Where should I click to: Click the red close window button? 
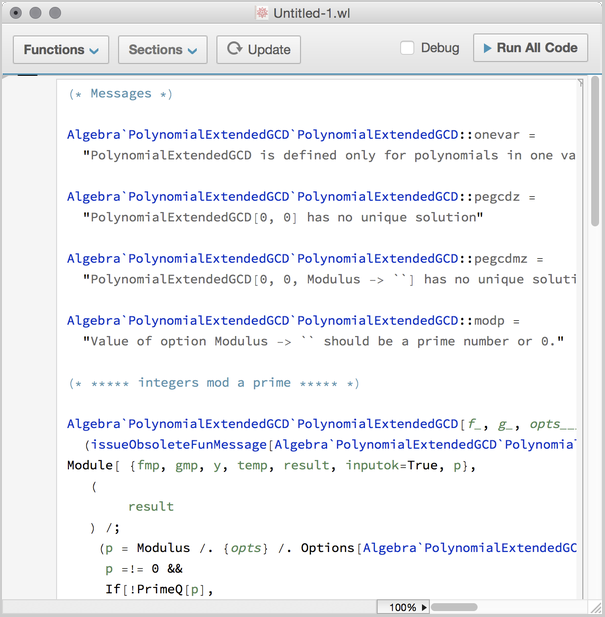click(x=15, y=13)
